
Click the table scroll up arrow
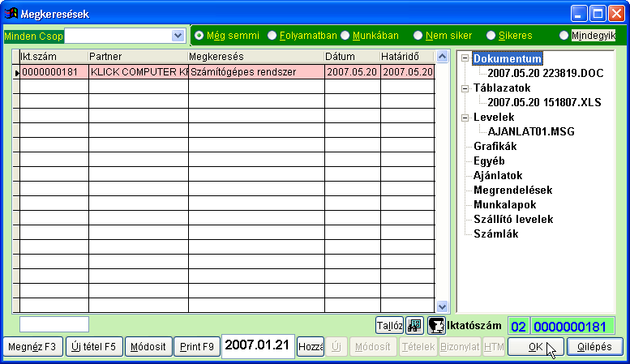442,56
